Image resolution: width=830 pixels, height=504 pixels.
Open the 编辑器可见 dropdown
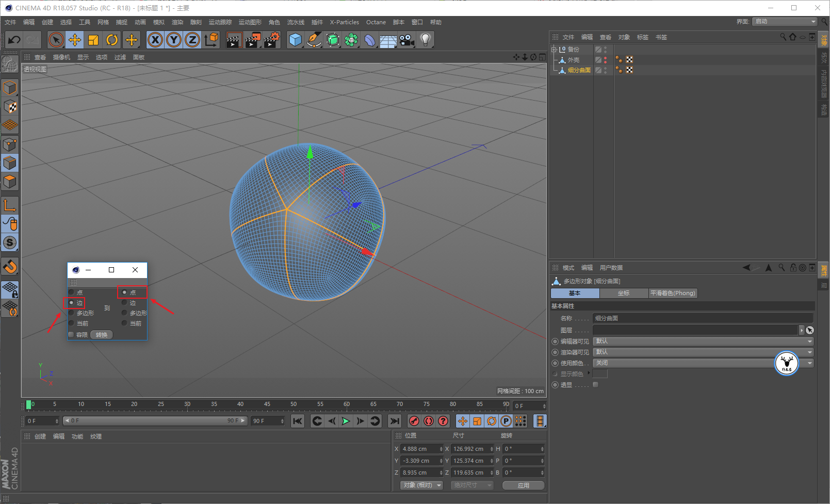click(x=703, y=342)
